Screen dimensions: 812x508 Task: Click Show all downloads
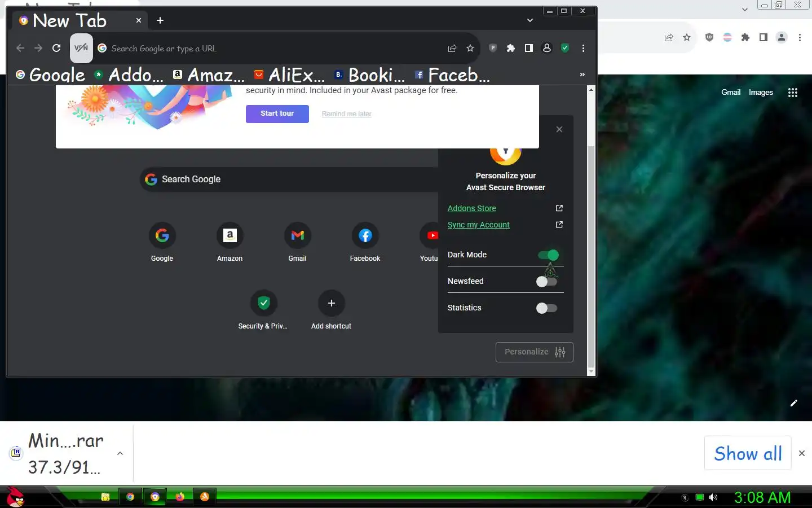pyautogui.click(x=748, y=453)
